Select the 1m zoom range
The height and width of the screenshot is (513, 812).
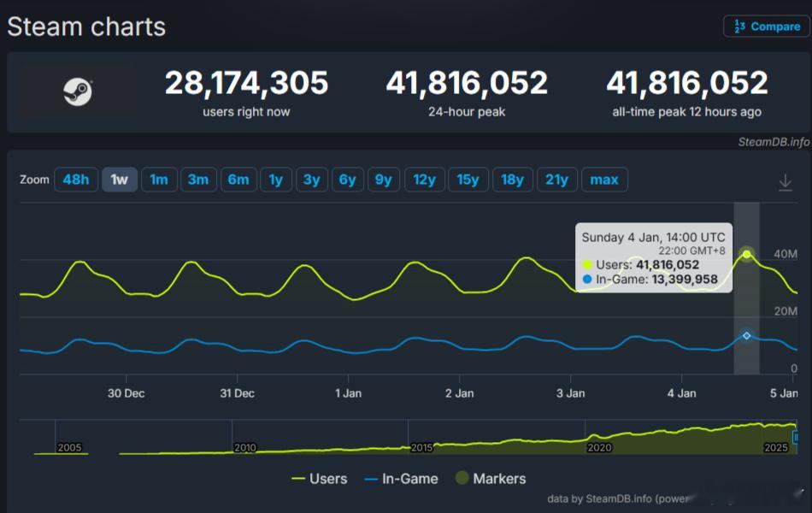[159, 180]
